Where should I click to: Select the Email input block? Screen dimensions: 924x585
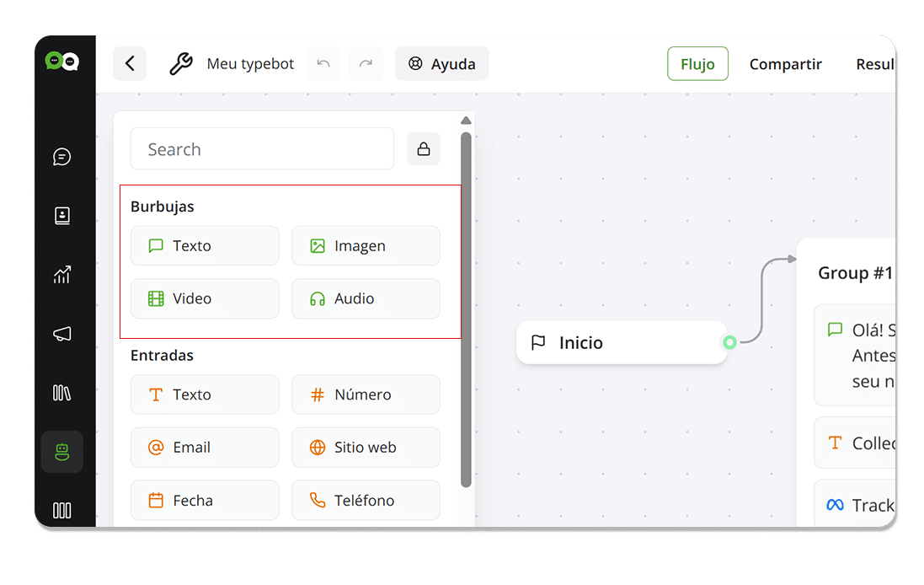tap(205, 448)
